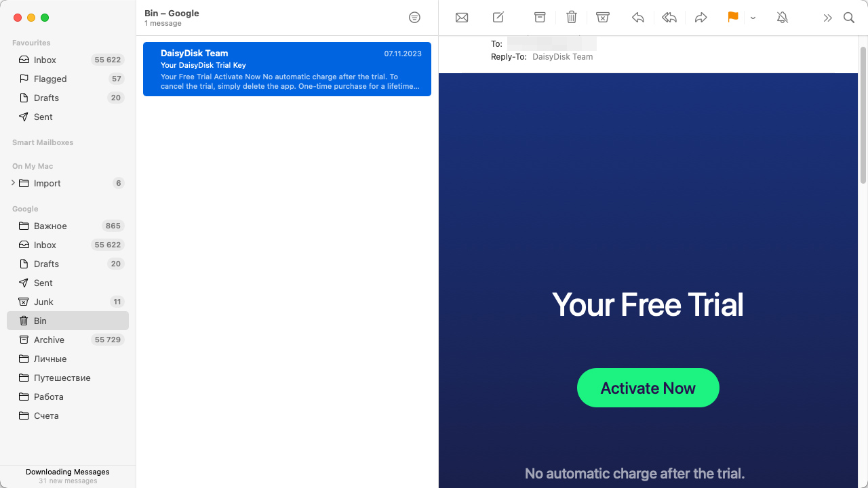The height and width of the screenshot is (488, 868).
Task: Select the DaisyDisk Trial Key email preview
Action: pyautogui.click(x=287, y=68)
